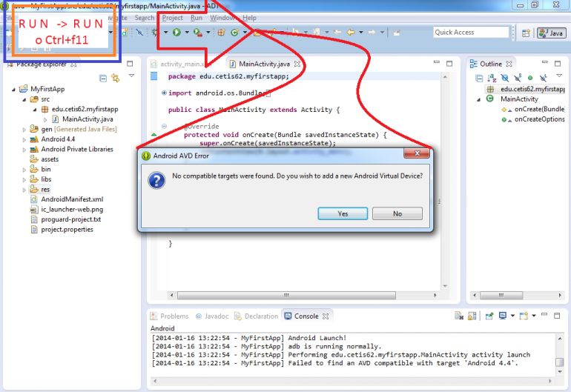Viewport: 571px width, 392px height.
Task: Collapse MainActivity class in Outline
Action: tap(478, 99)
